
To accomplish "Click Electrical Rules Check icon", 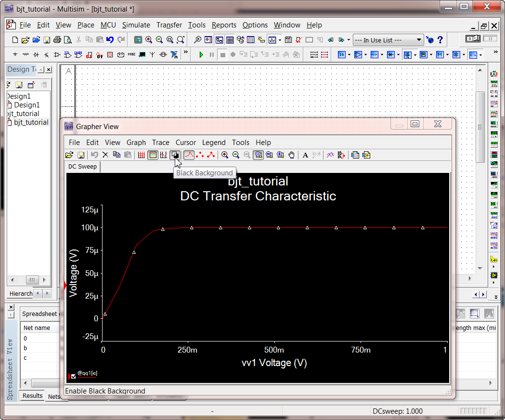I will click(299, 40).
